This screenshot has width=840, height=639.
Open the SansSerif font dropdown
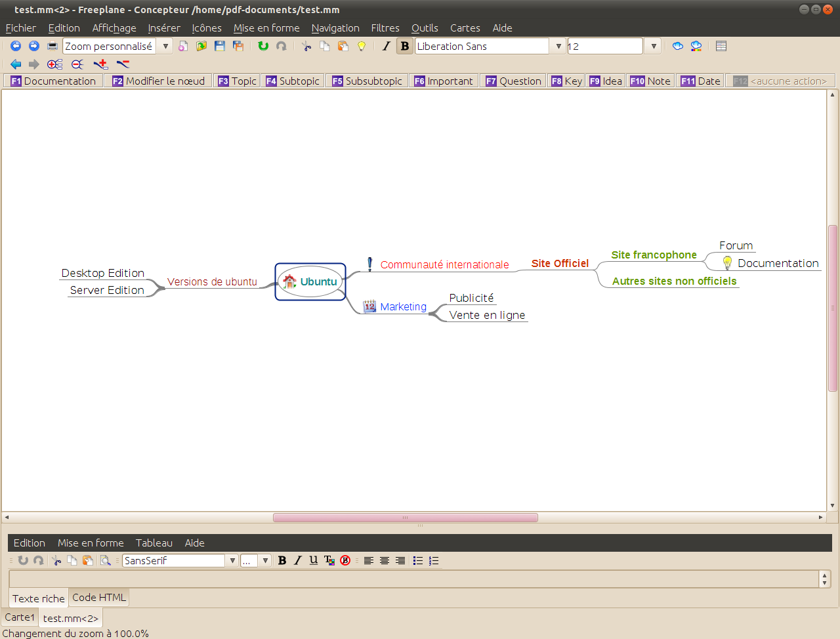point(232,560)
